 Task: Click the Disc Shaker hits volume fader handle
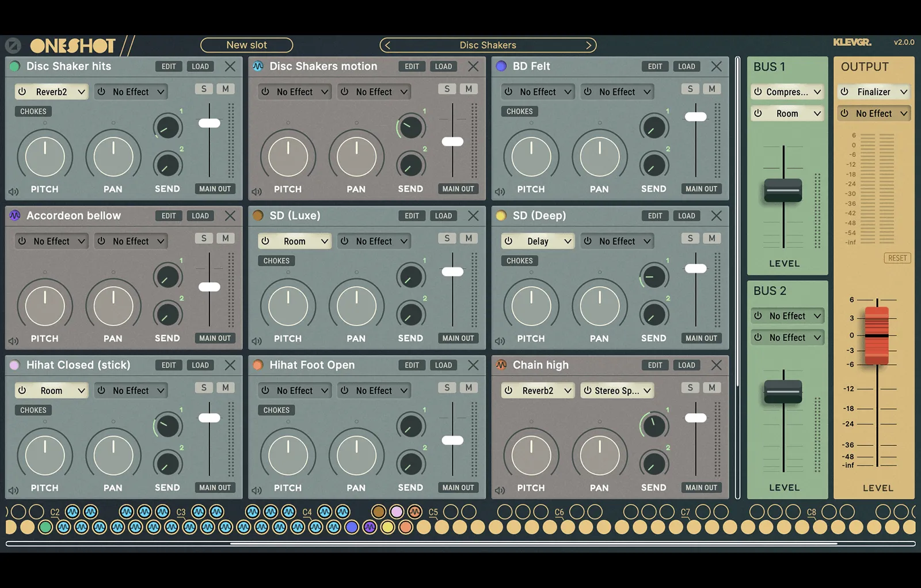point(210,123)
